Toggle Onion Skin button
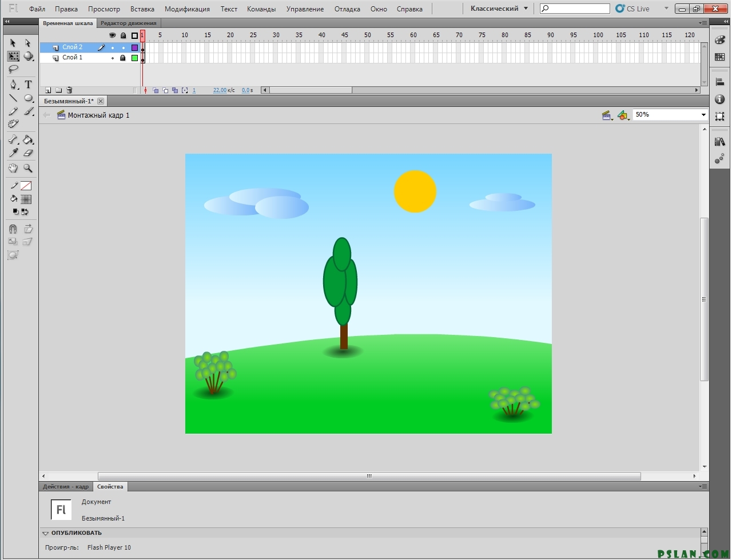Screen dimensions: 732x560 pyautogui.click(x=156, y=90)
